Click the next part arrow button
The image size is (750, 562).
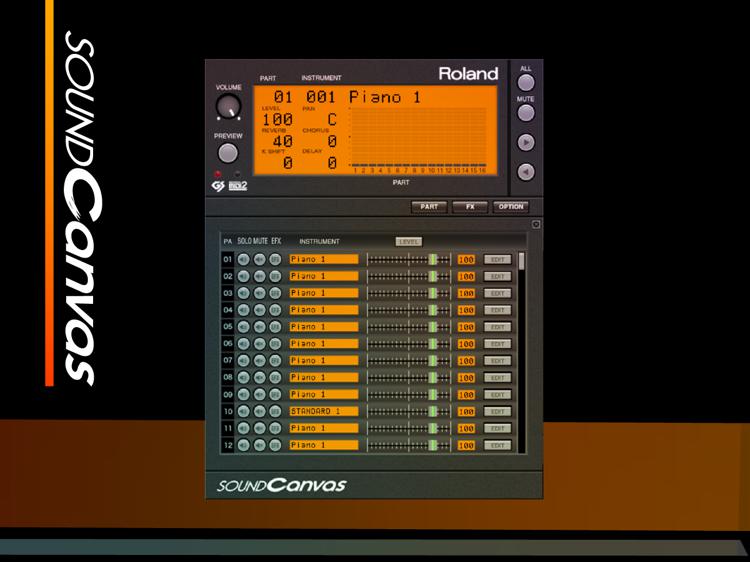pos(526,143)
